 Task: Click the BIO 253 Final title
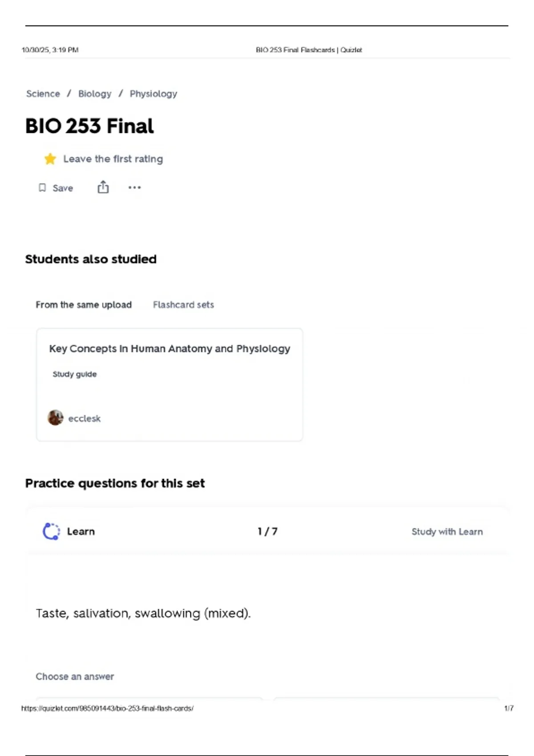pyautogui.click(x=89, y=126)
